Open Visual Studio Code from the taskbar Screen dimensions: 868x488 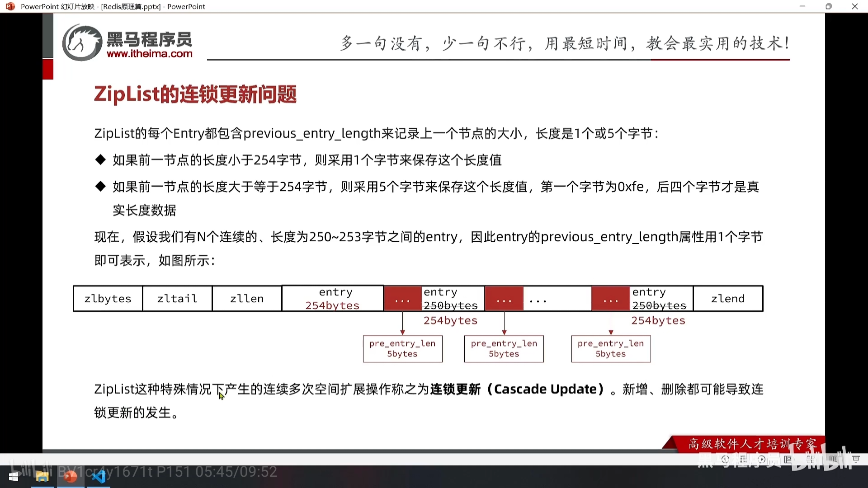click(99, 477)
